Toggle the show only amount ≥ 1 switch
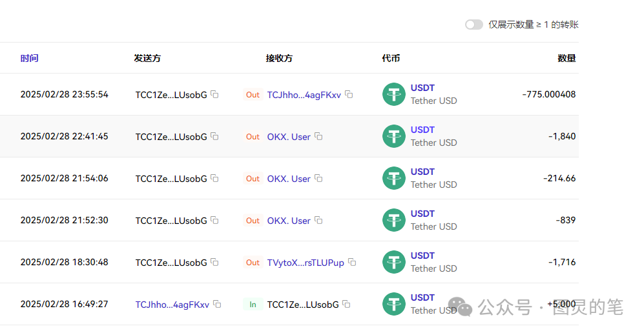644x333 pixels. [473, 25]
